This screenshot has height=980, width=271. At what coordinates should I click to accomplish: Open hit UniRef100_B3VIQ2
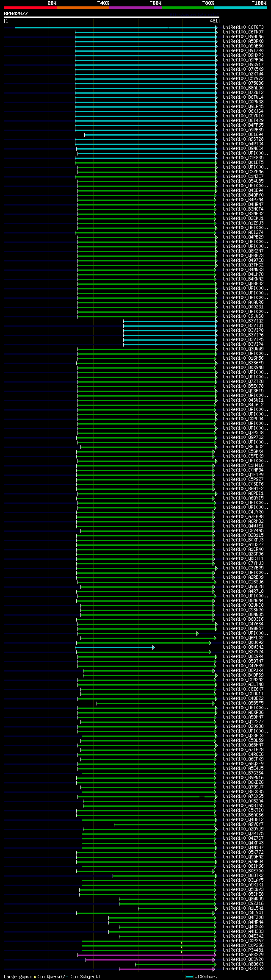pos(243,321)
